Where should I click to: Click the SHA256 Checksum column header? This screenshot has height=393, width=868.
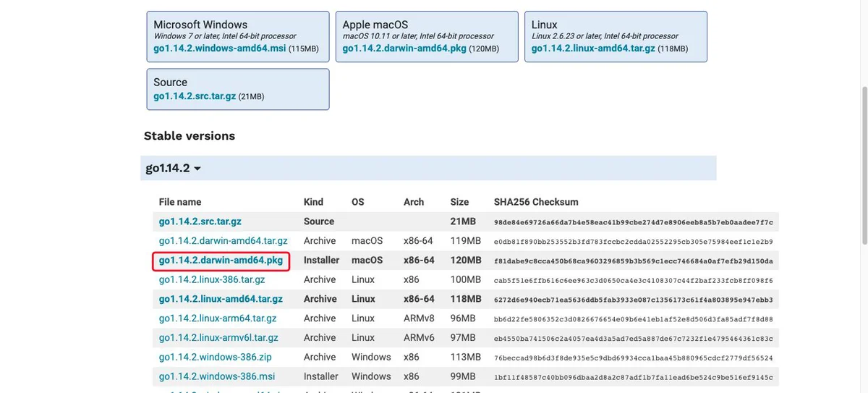click(536, 202)
